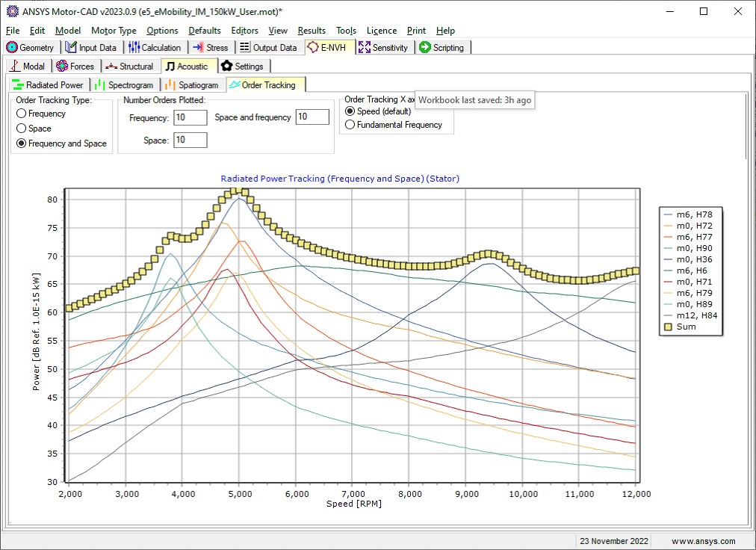Click the orange Spatiogram bars icon
Image resolution: width=756 pixels, height=550 pixels.
tap(170, 85)
